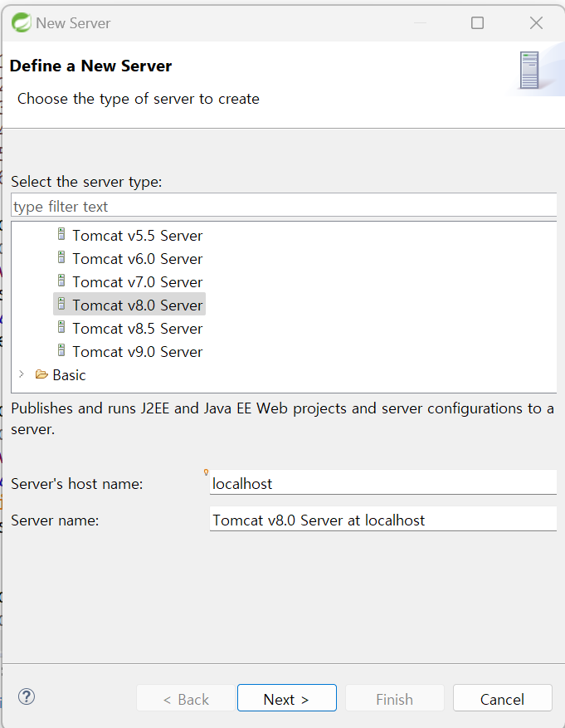Choose Tomcat v9.0 Server
The image size is (565, 728).
pos(137,351)
